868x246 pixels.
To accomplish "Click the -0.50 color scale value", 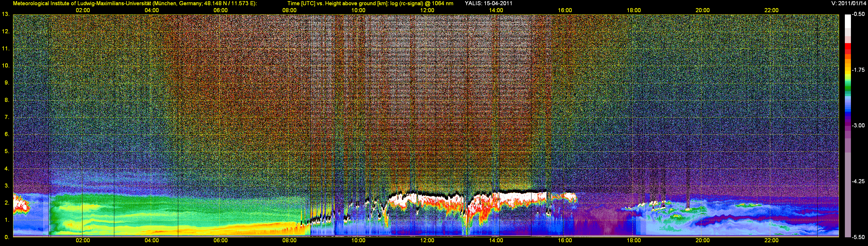I will point(858,14).
